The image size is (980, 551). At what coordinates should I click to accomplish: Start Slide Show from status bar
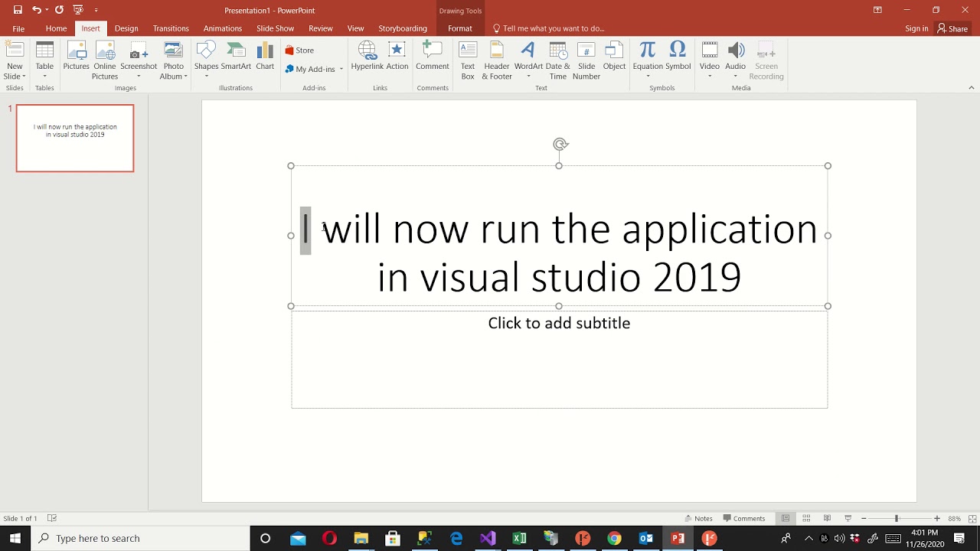848,518
